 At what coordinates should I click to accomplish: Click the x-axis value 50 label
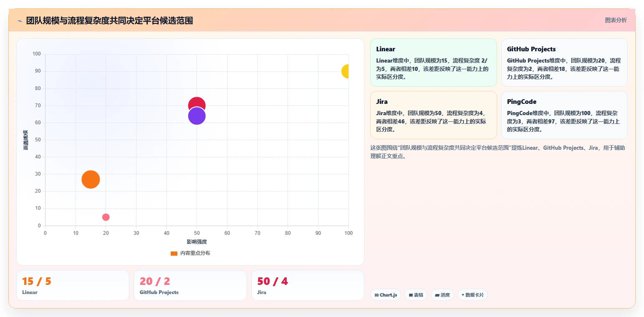197,233
